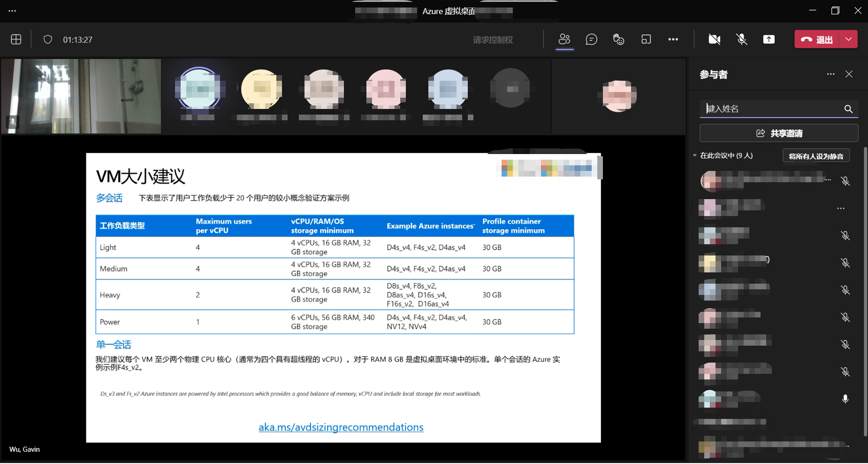
Task: Click the 共享邀请 button
Action: (x=779, y=133)
